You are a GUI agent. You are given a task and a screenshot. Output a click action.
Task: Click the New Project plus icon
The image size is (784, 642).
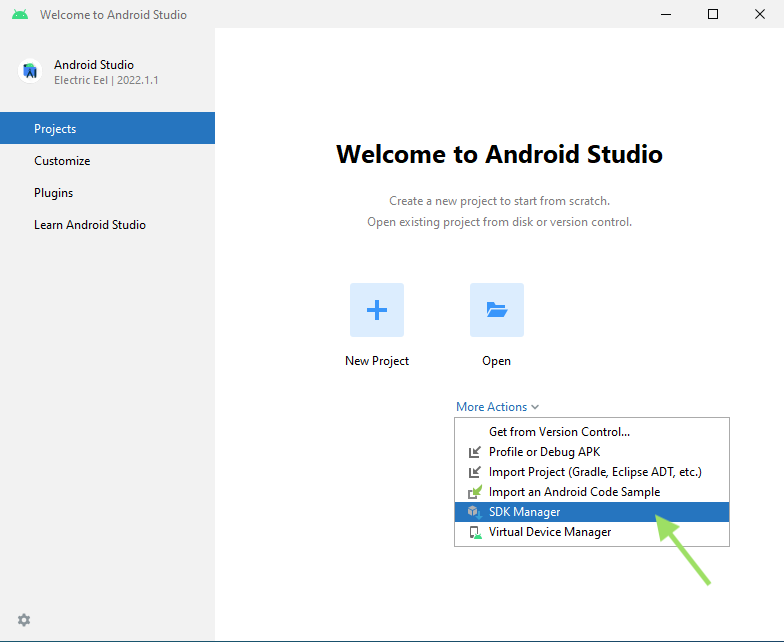coord(376,310)
